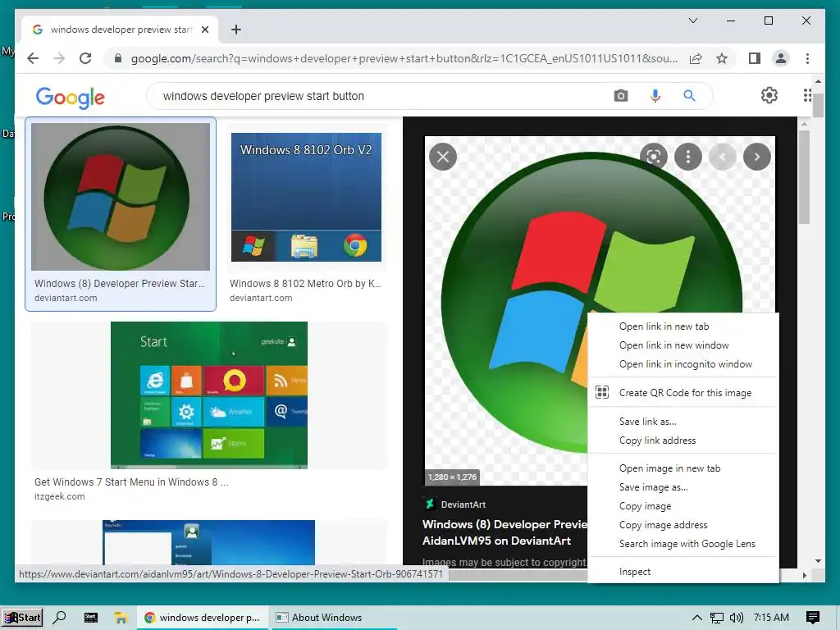The height and width of the screenshot is (630, 840).
Task: Open the Chrome profile avatar
Action: pos(781,58)
